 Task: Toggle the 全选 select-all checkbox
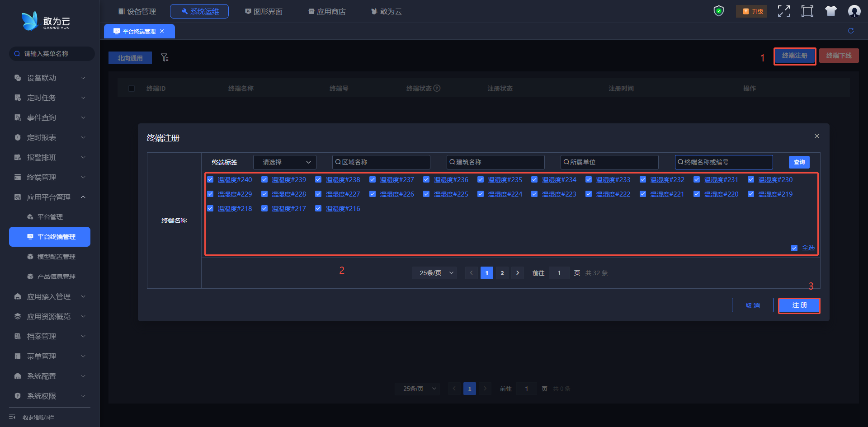794,248
